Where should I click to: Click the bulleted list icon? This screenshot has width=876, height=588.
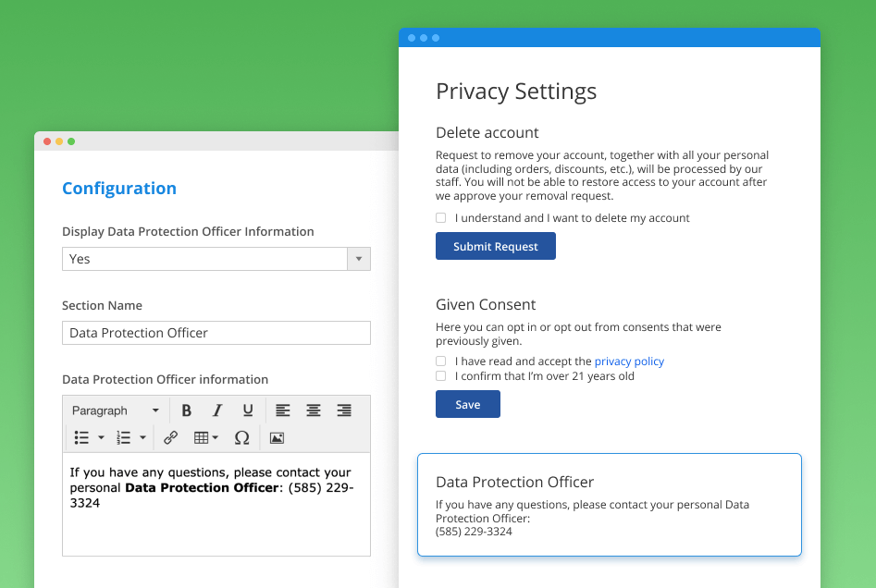coord(81,438)
